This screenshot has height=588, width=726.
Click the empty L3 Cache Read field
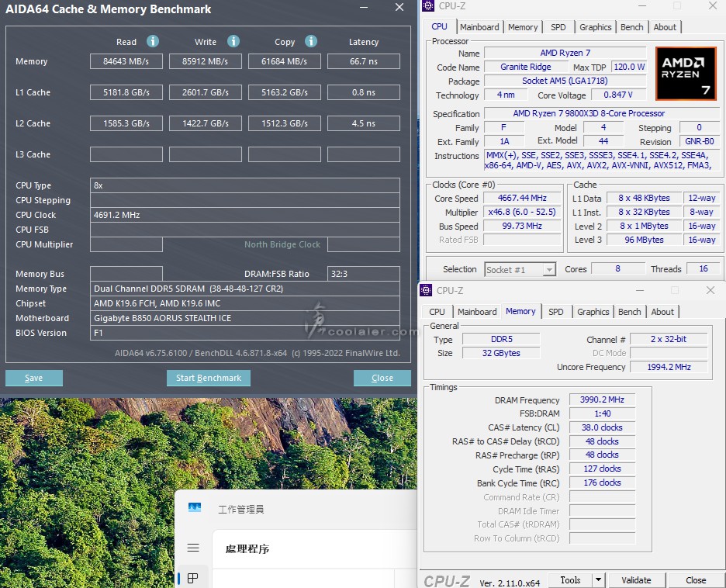[x=126, y=154]
